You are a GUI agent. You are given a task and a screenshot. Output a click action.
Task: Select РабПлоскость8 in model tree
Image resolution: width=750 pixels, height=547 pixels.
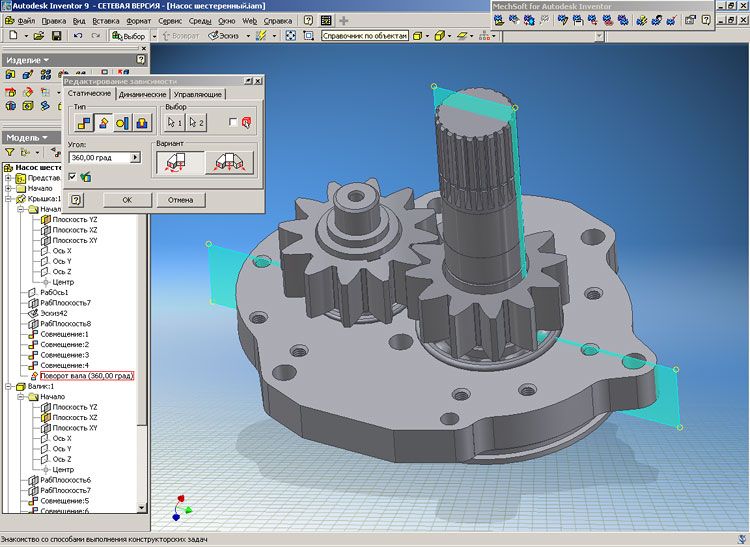(65, 324)
